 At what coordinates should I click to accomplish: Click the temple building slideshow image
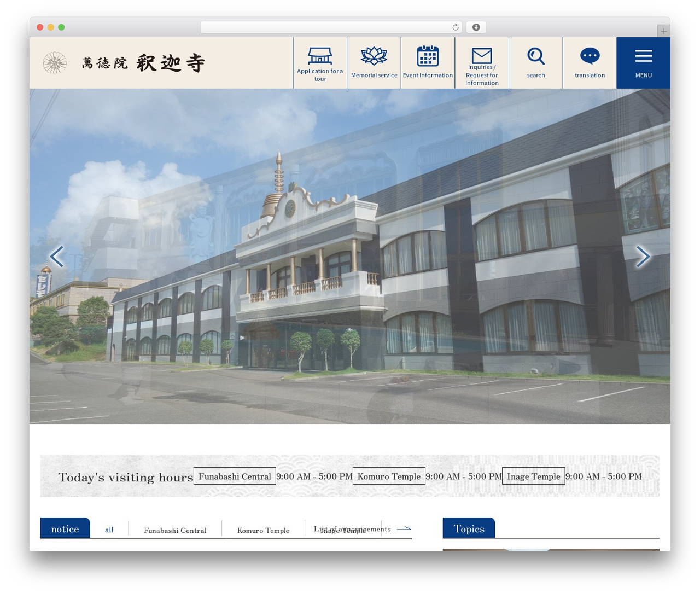point(350,256)
